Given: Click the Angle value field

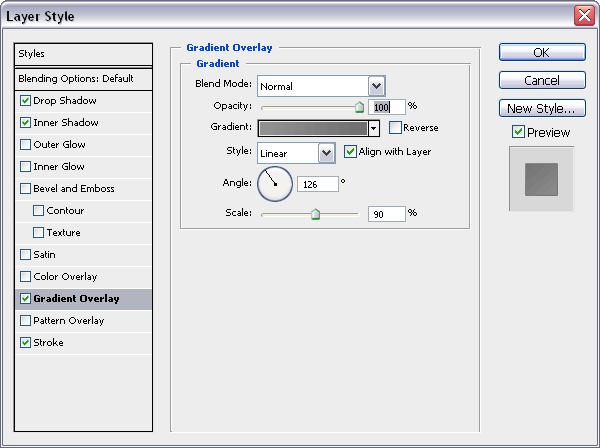Looking at the screenshot, I should tap(318, 184).
